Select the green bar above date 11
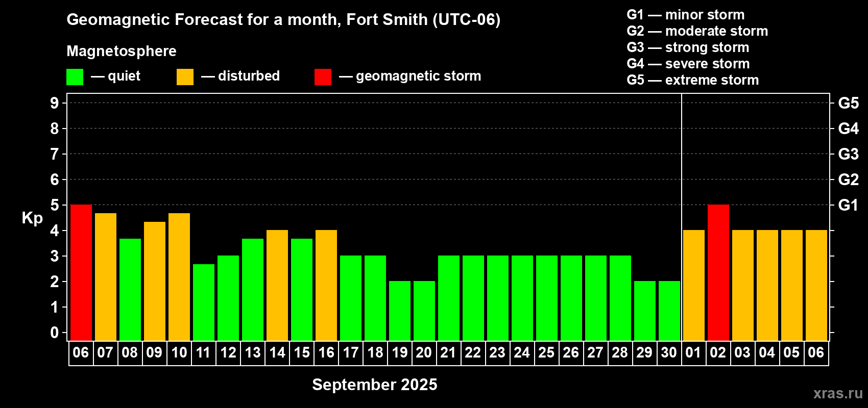This screenshot has width=868, height=408. coord(204,302)
